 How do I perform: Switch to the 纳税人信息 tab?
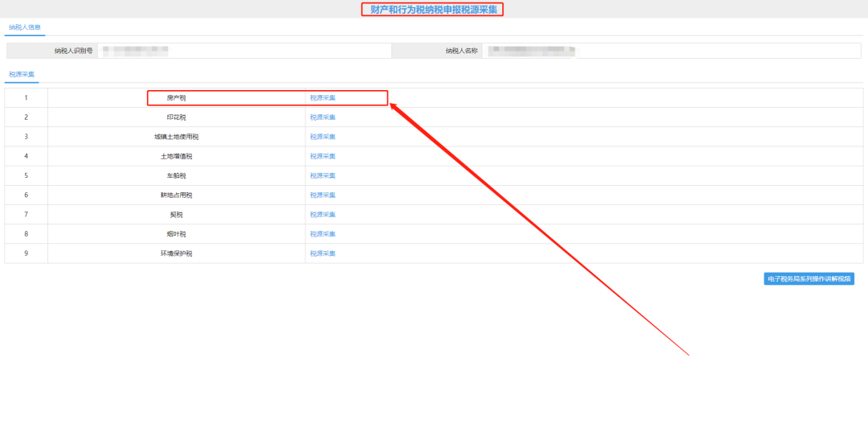click(24, 27)
